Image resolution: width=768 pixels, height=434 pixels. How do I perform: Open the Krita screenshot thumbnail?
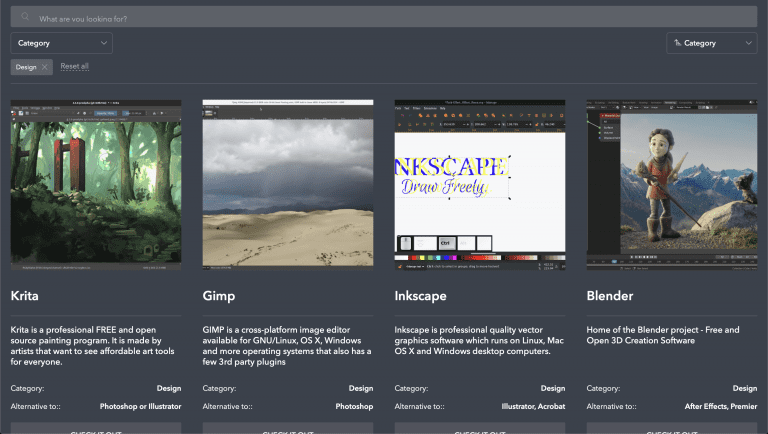[96, 185]
